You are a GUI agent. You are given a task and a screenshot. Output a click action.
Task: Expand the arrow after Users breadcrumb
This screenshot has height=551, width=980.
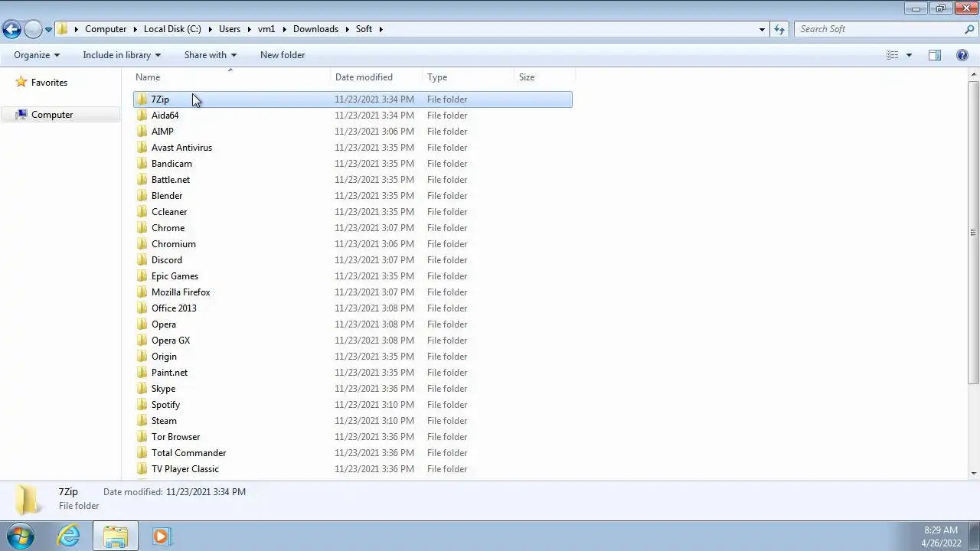pyautogui.click(x=249, y=29)
